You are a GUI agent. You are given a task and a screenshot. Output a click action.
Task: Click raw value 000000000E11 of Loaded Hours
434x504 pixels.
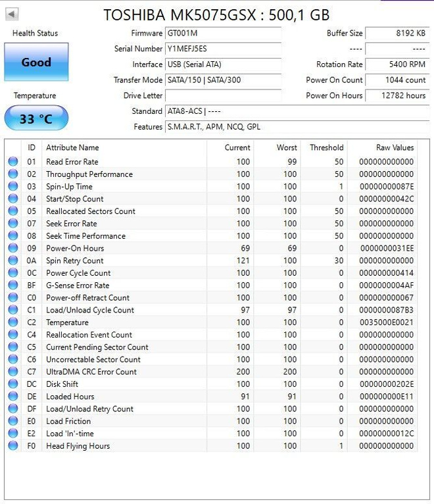click(x=387, y=397)
